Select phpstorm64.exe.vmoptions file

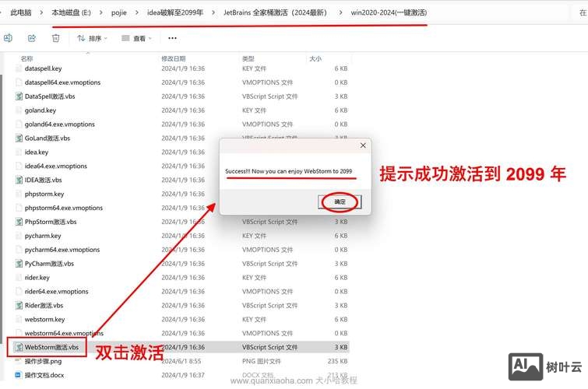point(63,208)
